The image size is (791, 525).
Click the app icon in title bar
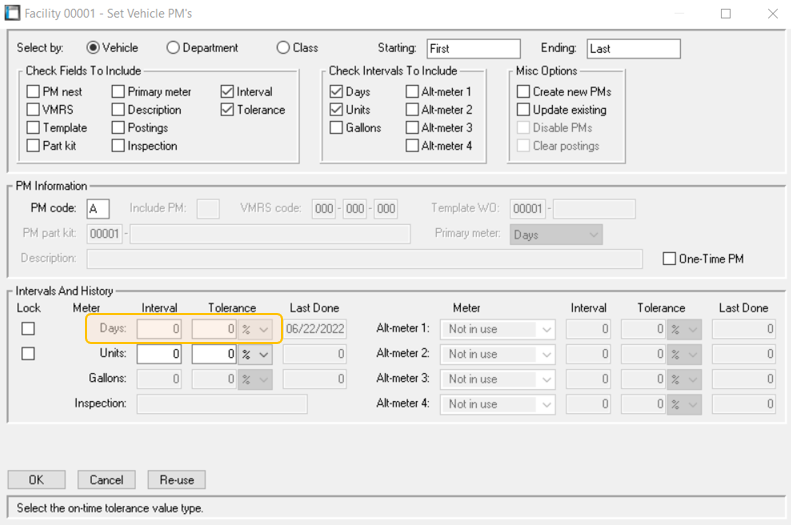tap(12, 13)
